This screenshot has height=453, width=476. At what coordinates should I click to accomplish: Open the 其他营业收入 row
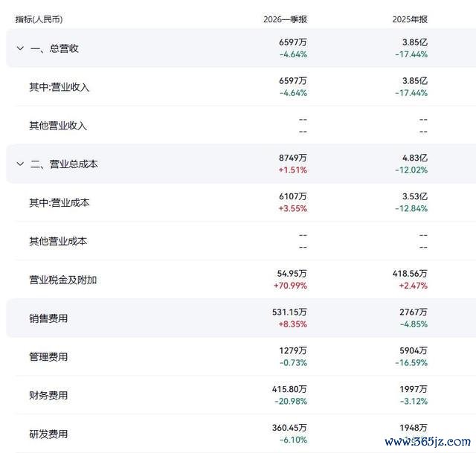click(241, 126)
